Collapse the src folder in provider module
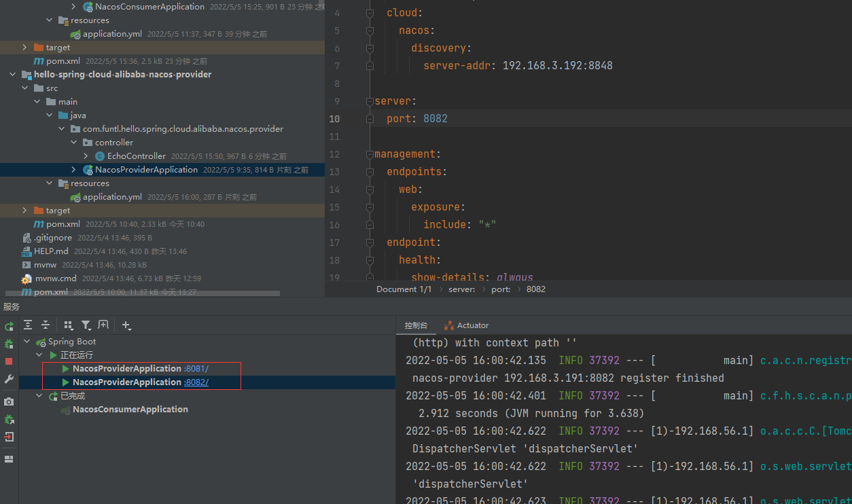Screen dimensions: 852x504 pos(25,88)
